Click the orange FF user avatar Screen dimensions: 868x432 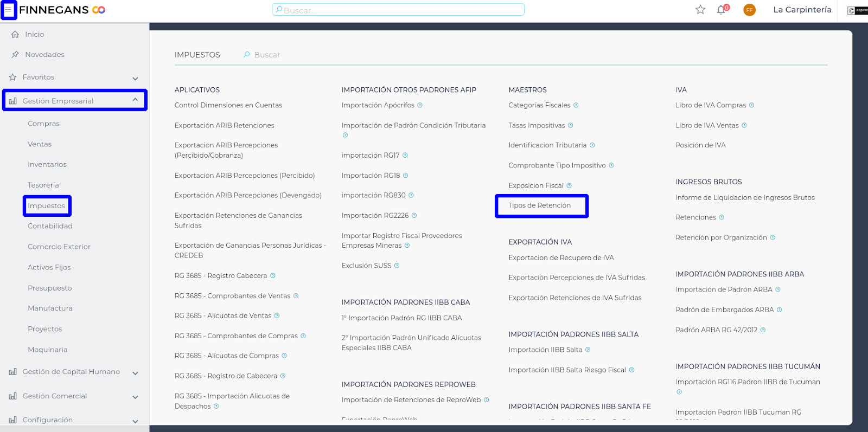[x=749, y=10]
